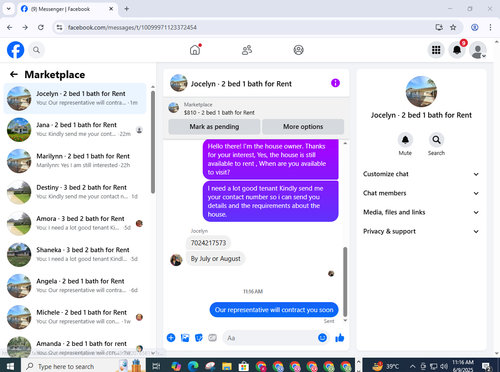
Task: Go back using Marketplace back arrow
Action: pos(14,74)
